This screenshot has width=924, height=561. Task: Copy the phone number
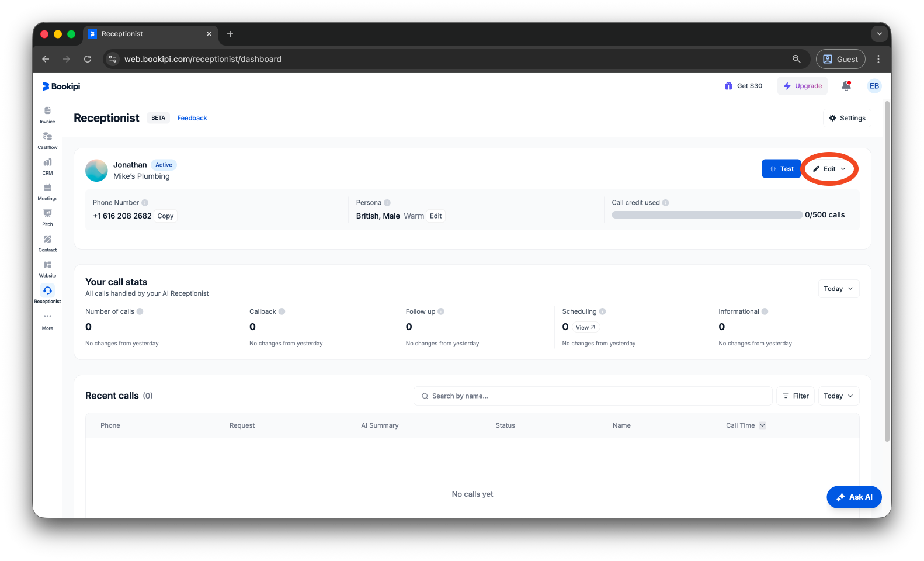click(x=165, y=216)
